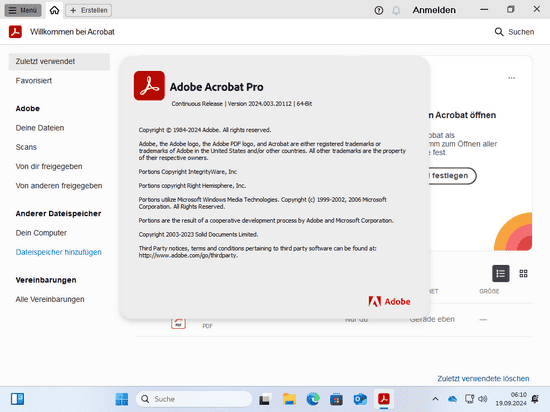
Task: Switch to grid view icon
Action: coord(523,273)
